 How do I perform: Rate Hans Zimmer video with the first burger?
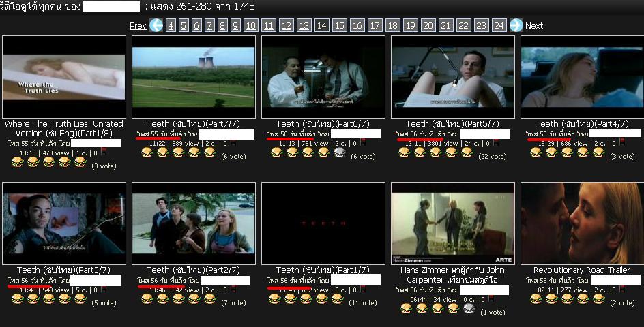[406, 309]
